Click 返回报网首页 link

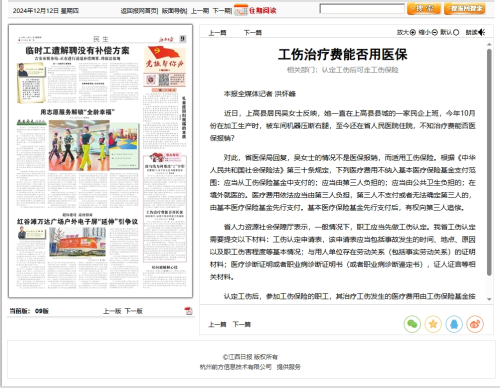139,11
